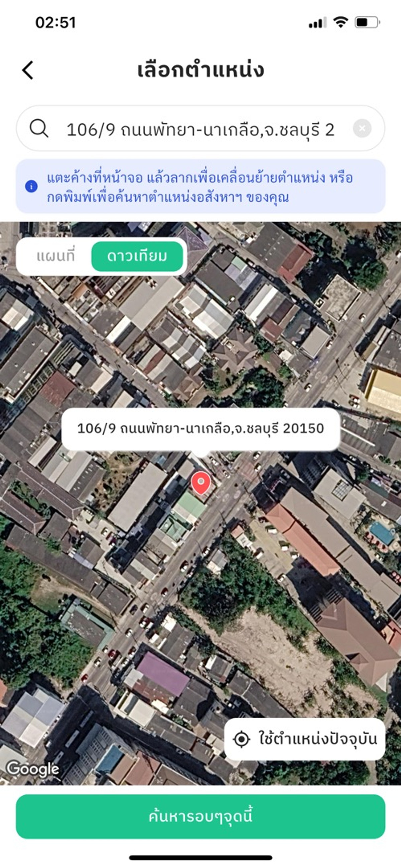Clear the search text with X icon
The height and width of the screenshot is (868, 401).
click(362, 128)
